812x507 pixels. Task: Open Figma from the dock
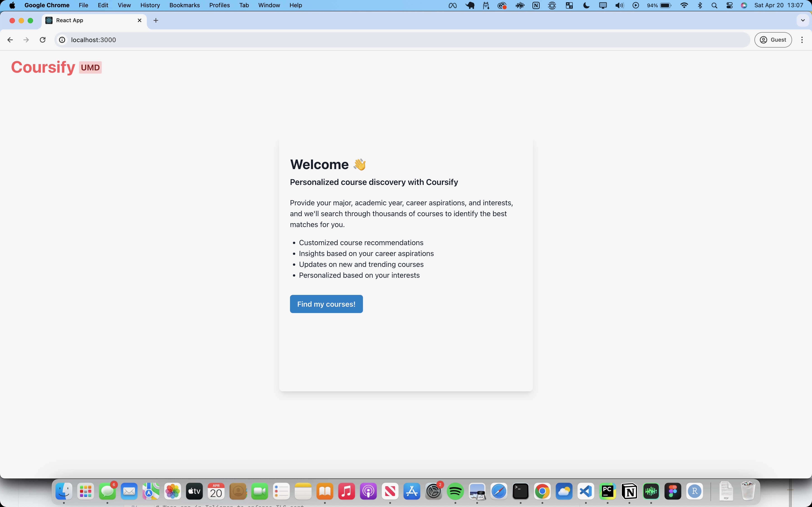click(x=673, y=492)
